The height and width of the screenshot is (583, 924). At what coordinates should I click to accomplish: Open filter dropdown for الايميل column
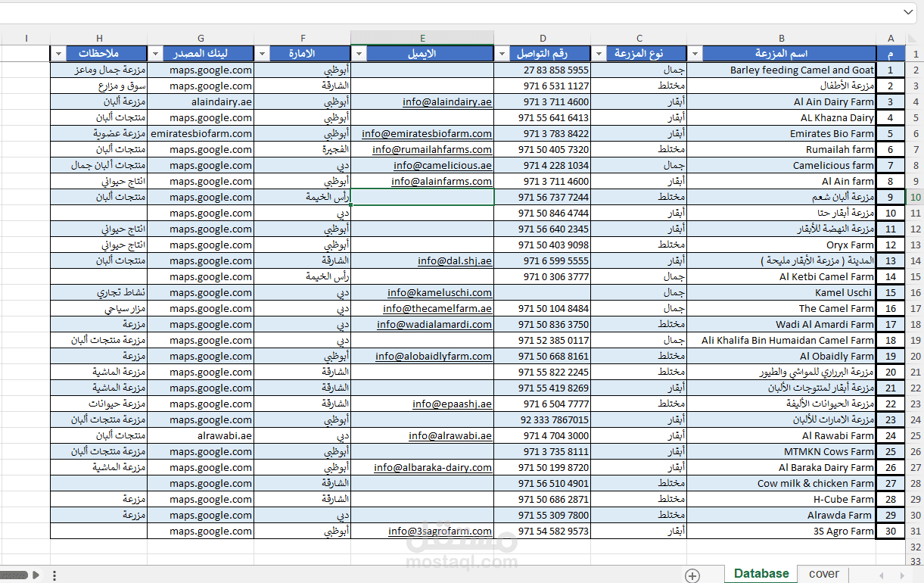[359, 54]
